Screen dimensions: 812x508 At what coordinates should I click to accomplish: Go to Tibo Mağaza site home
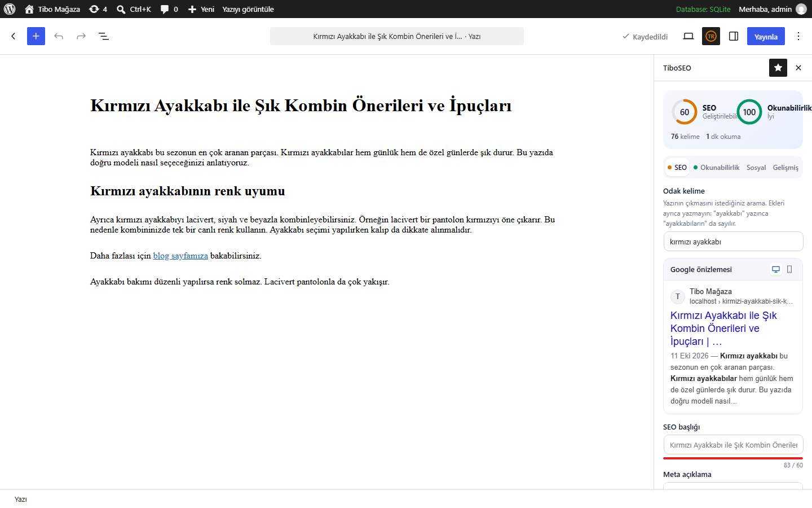(52, 9)
